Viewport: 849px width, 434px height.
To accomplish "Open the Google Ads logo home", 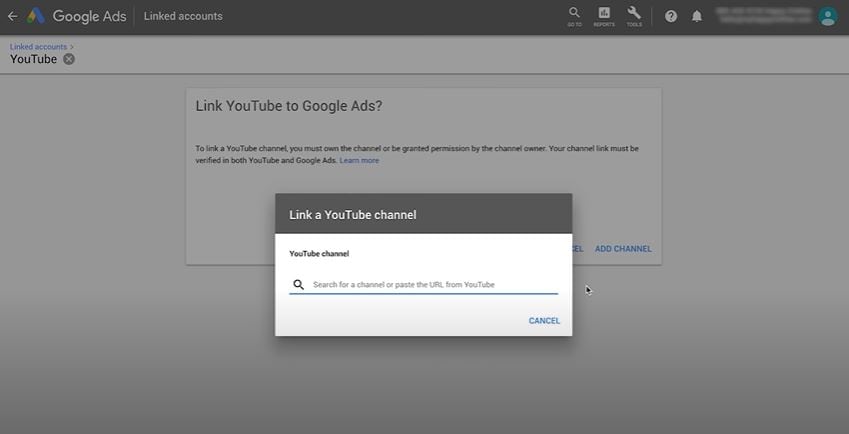I will [76, 16].
